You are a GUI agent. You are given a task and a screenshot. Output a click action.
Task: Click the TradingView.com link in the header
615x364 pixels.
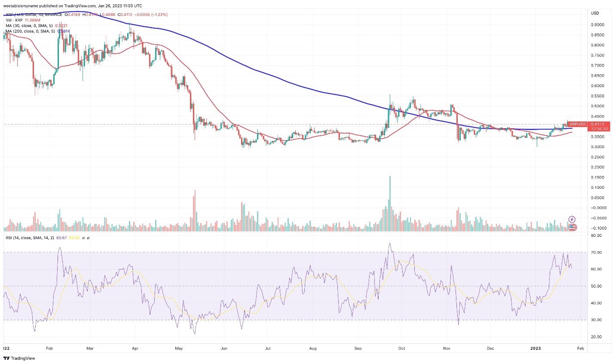tap(79, 6)
